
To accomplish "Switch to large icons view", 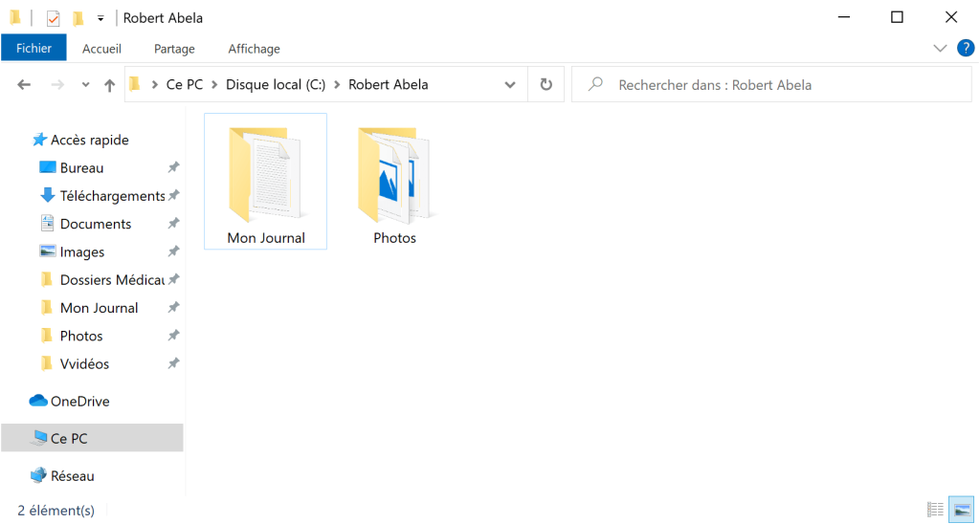I will pos(960,510).
